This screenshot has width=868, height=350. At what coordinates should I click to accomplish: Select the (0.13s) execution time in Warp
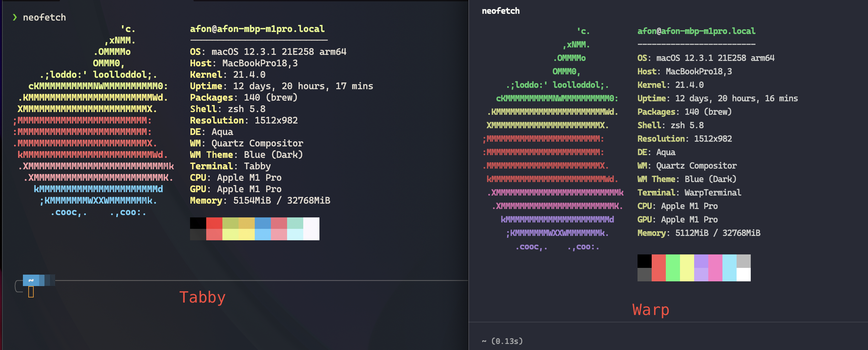tap(507, 341)
